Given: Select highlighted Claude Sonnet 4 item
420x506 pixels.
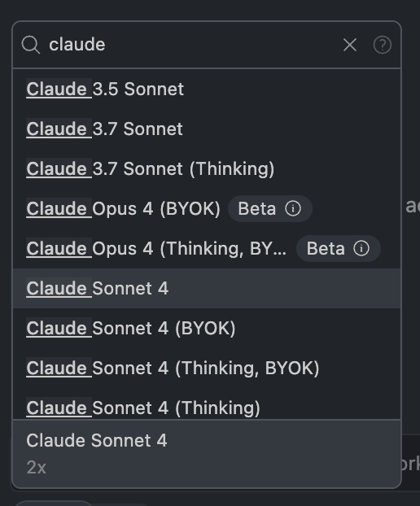Looking at the screenshot, I should tap(207, 288).
